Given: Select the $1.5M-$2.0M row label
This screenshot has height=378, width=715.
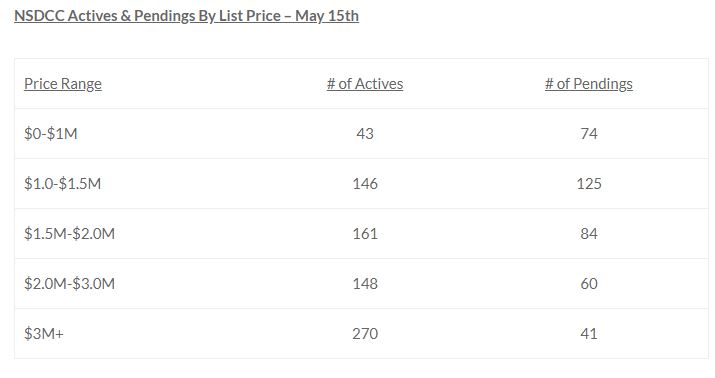Looking at the screenshot, I should click(x=69, y=233).
